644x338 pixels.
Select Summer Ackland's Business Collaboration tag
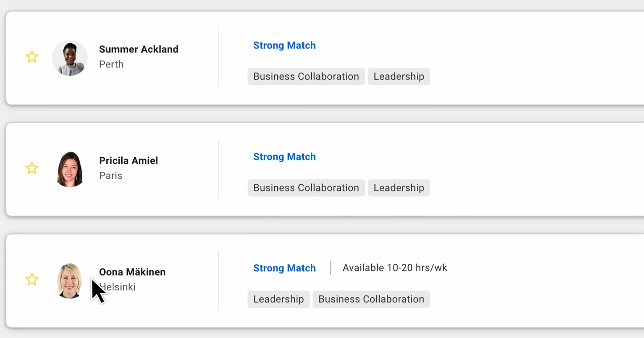[306, 76]
